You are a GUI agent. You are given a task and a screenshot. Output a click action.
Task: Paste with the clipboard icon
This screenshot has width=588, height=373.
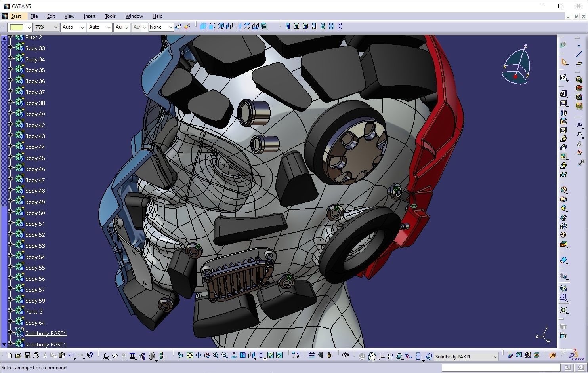62,356
